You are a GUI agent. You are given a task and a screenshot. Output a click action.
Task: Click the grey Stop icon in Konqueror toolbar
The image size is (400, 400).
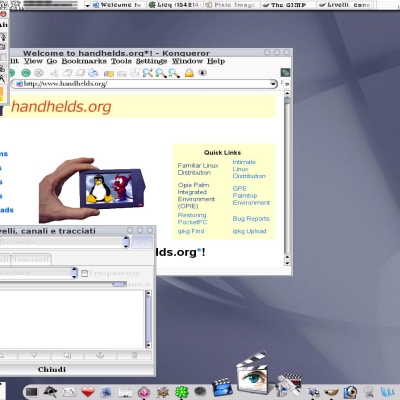tap(39, 73)
